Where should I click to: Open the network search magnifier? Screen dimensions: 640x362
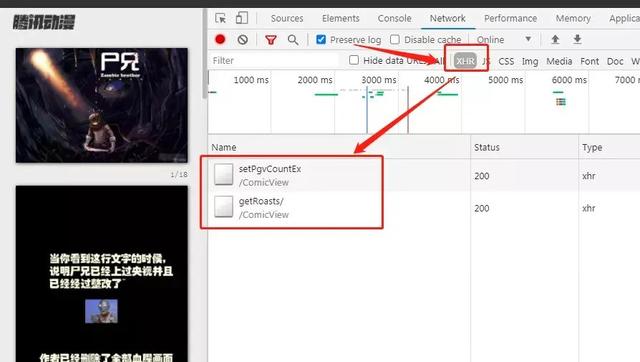tap(293, 40)
